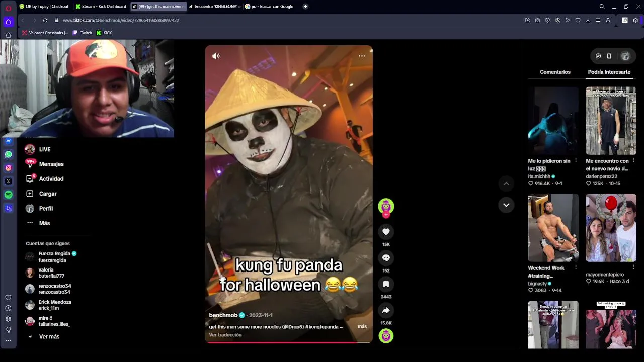Image resolution: width=644 pixels, height=362 pixels.
Task: Click browser search tabs magnifier icon
Action: tap(602, 7)
